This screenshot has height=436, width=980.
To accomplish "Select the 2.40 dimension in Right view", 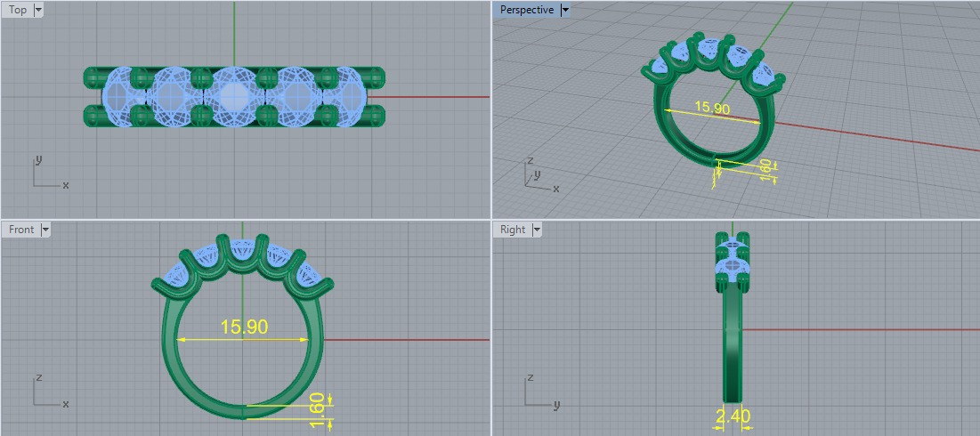I will (x=733, y=416).
